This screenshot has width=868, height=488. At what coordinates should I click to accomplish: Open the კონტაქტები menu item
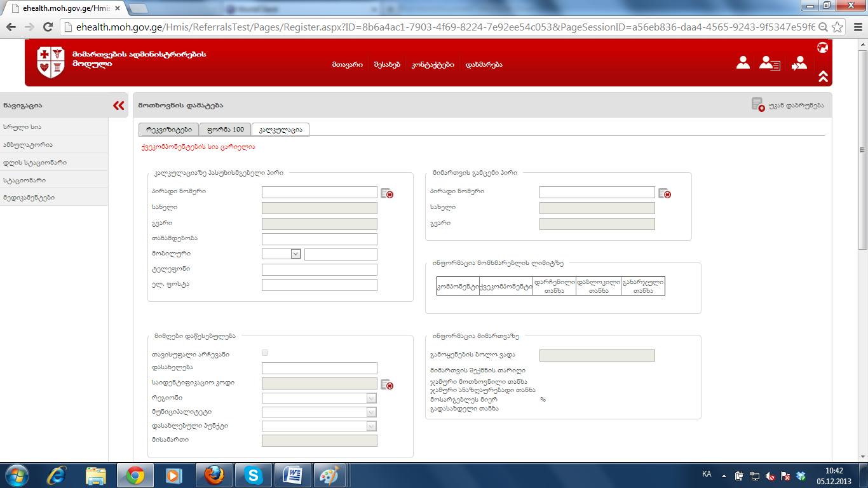[x=432, y=65]
